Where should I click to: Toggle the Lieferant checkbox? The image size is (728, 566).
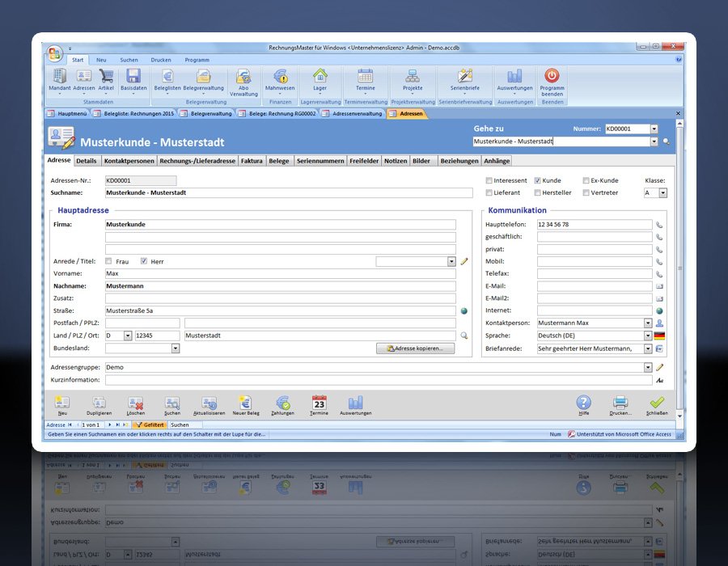[x=489, y=193]
